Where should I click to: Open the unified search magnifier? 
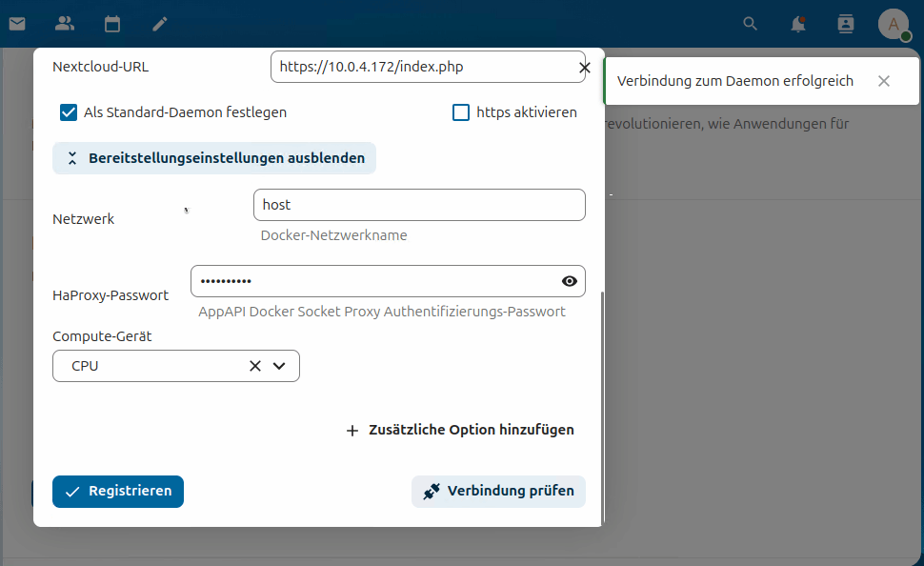click(750, 24)
